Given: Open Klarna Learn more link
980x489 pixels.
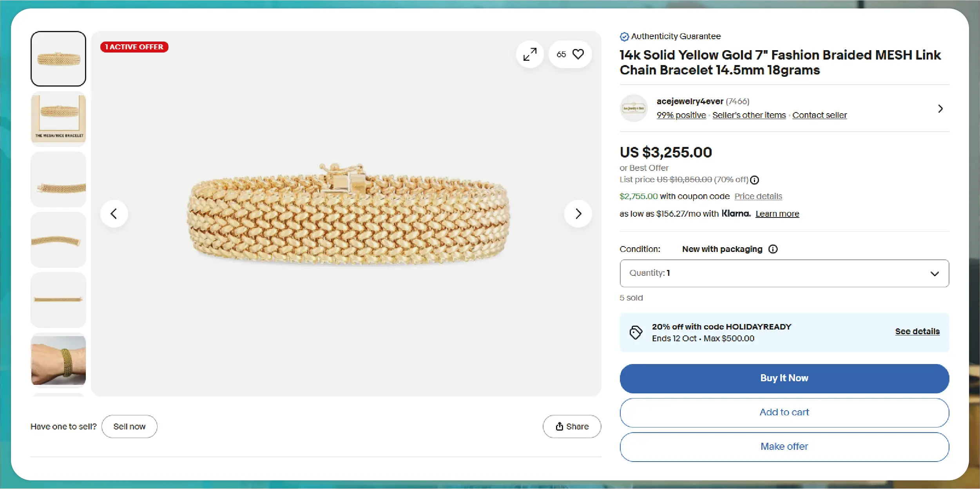Looking at the screenshot, I should [x=777, y=214].
